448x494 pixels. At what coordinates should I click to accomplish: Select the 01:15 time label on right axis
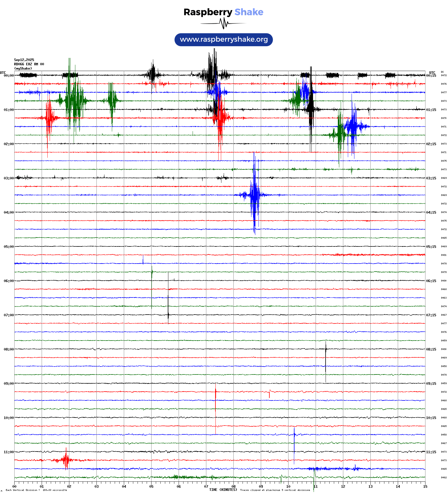coord(431,110)
